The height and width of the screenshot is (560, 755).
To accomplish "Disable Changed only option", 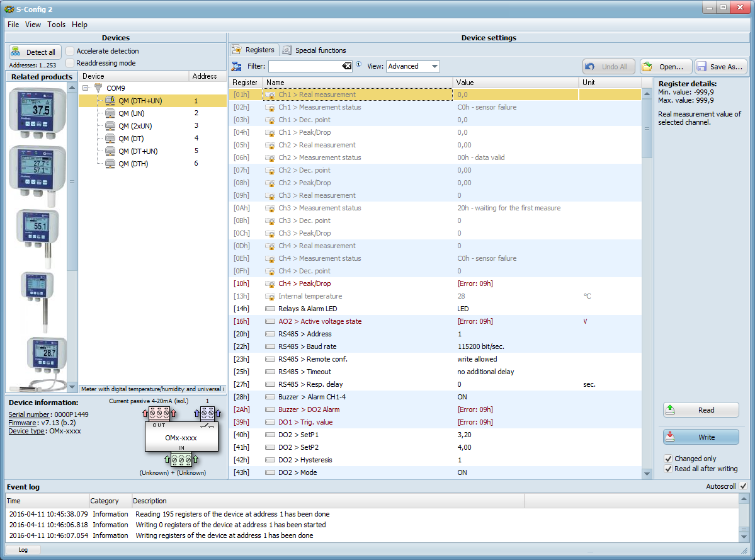I will tap(668, 459).
